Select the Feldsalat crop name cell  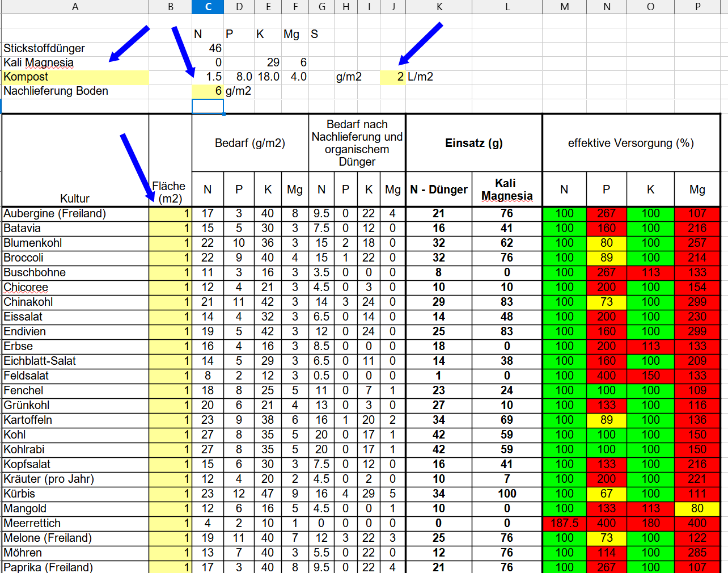point(75,376)
